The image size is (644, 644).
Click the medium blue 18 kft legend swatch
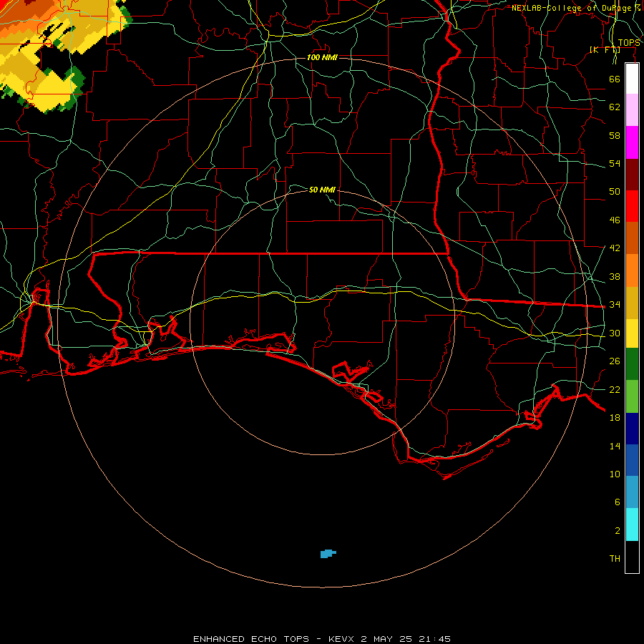[x=632, y=460]
